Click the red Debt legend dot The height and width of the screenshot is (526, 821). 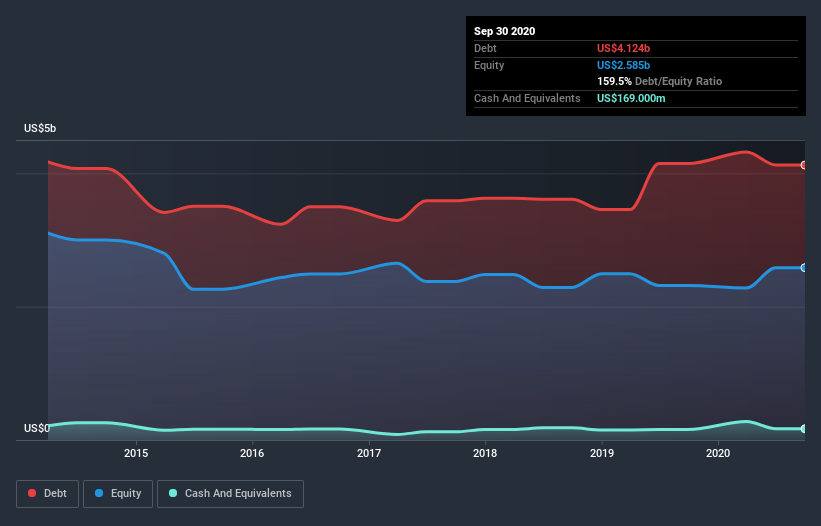32,493
